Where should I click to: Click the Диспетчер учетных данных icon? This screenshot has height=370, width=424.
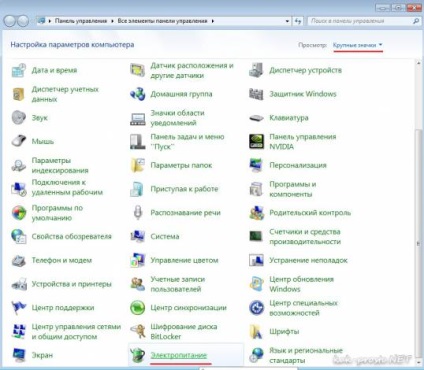[x=19, y=94]
